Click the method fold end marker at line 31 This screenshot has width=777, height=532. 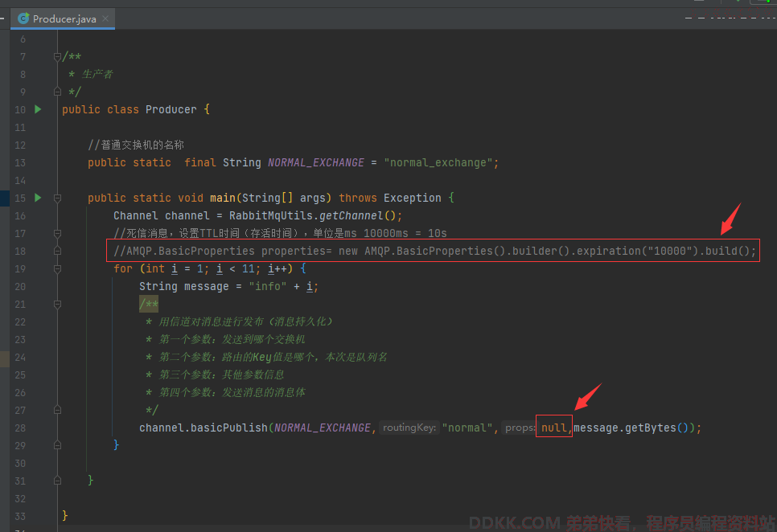click(57, 481)
